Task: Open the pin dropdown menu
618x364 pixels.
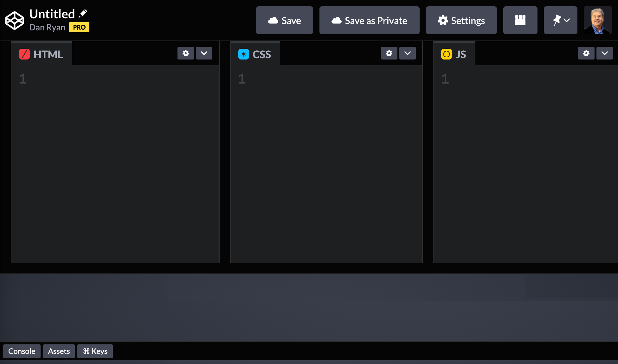Action: click(x=560, y=20)
